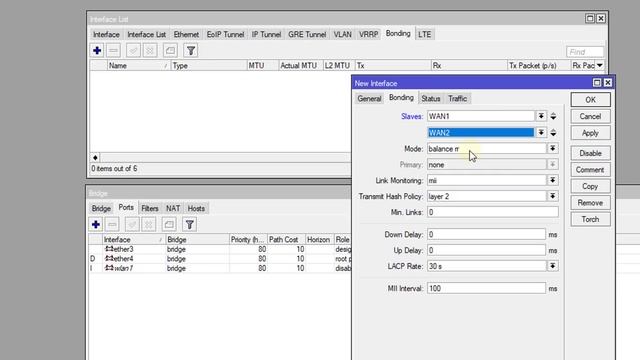
Task: Open the Interface List tab
Action: [147, 35]
